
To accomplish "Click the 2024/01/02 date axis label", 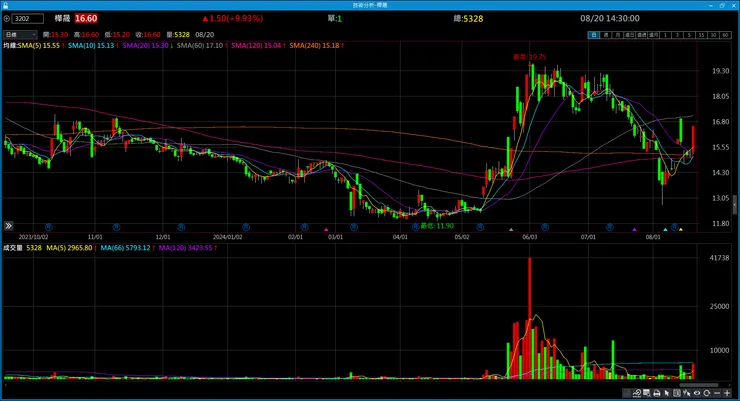I will coord(227,237).
